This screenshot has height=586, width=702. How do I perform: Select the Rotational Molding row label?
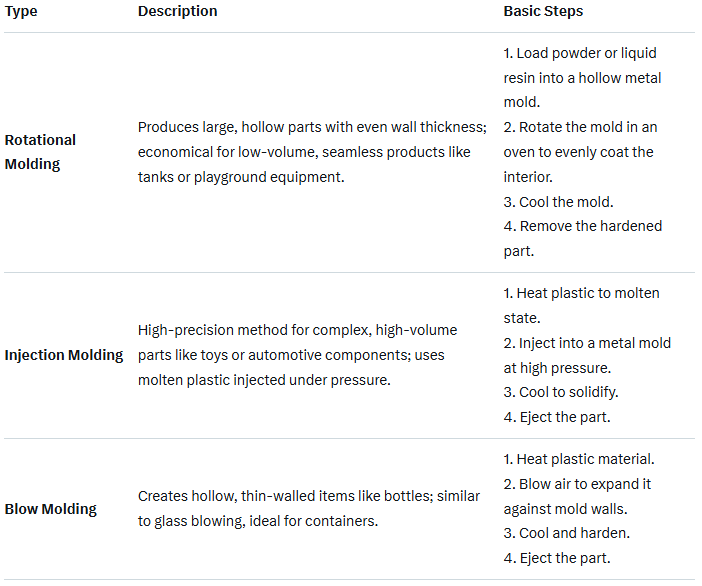[x=40, y=152]
